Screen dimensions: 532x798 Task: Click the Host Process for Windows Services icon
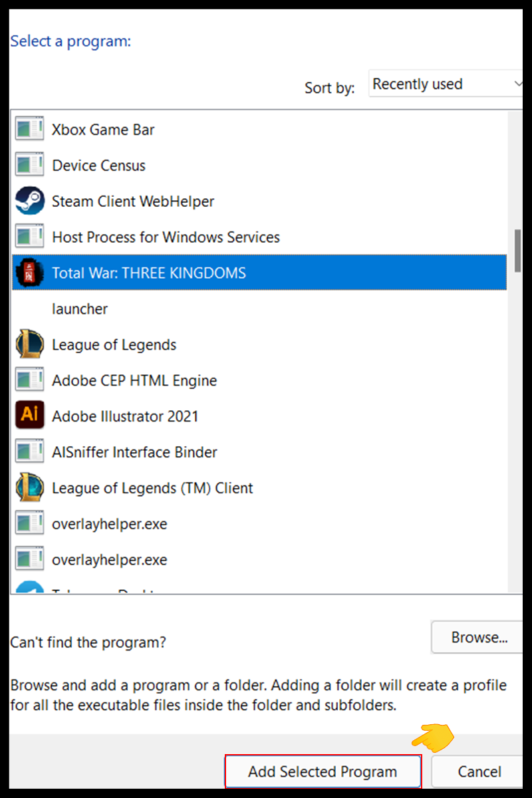pos(29,237)
